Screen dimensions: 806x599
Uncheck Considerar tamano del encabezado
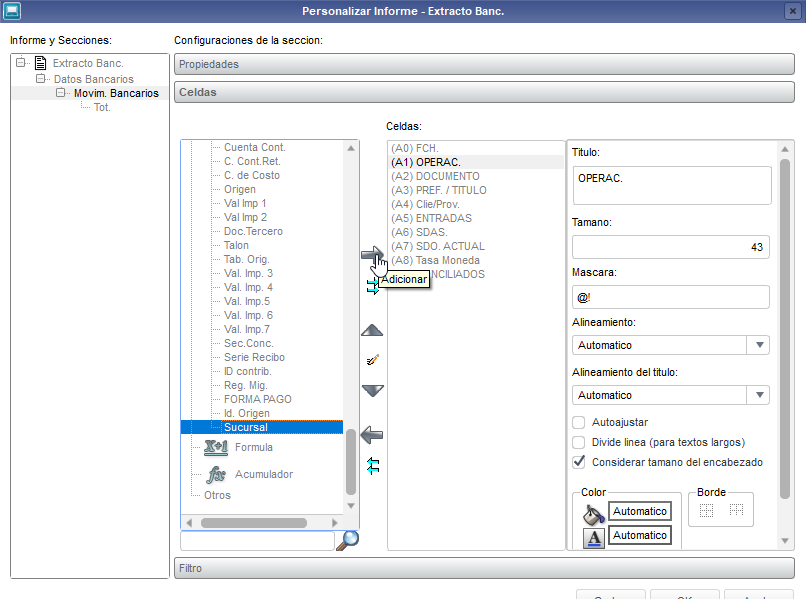579,462
